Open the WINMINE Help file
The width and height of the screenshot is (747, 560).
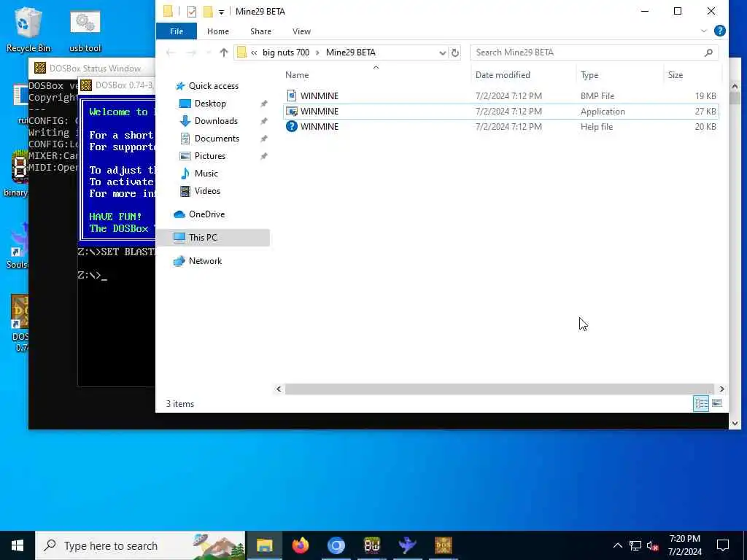(x=500, y=127)
